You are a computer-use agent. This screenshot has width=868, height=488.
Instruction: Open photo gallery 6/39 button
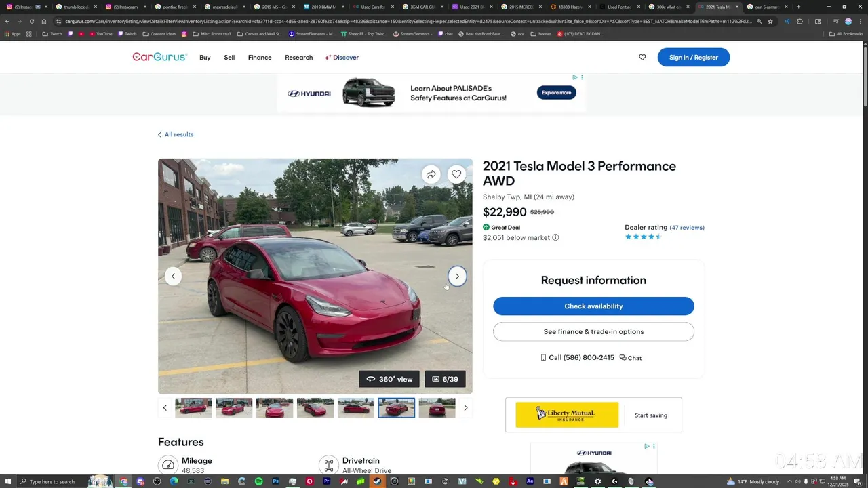tap(445, 379)
